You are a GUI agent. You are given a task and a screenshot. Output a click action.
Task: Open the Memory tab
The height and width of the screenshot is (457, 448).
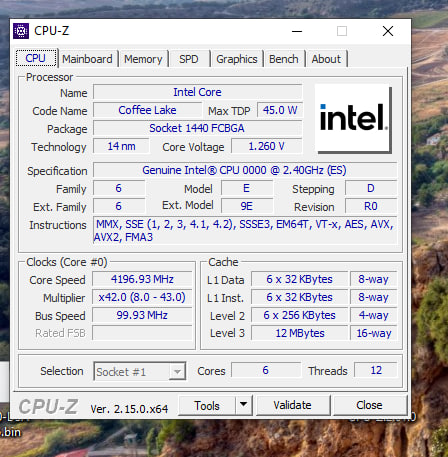(x=143, y=59)
